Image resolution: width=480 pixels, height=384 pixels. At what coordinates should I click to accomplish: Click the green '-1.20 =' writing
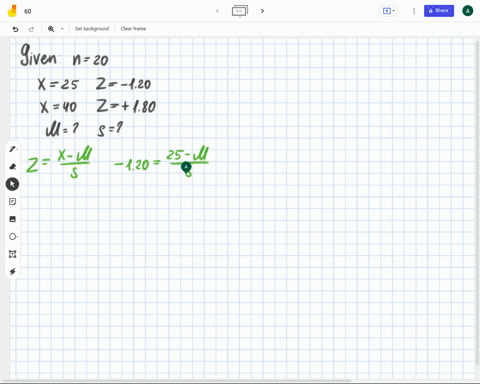click(137, 164)
